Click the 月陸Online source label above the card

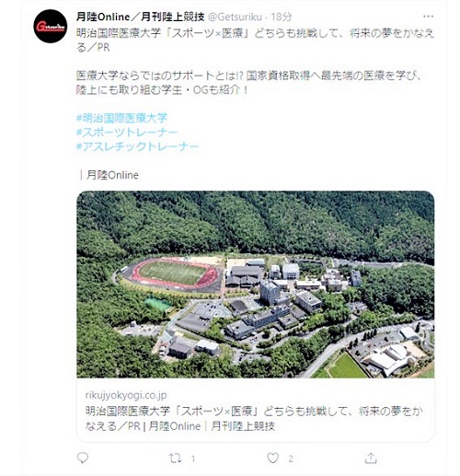(112, 175)
